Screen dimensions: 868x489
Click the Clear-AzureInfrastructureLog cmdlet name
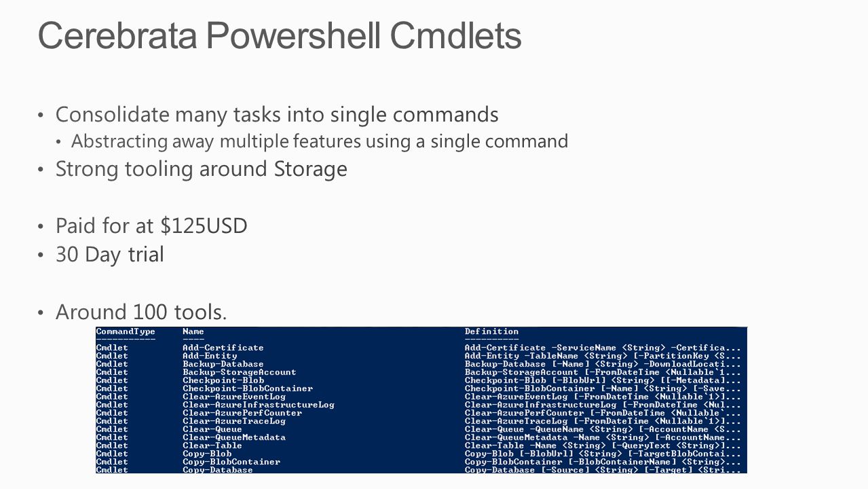(x=259, y=405)
